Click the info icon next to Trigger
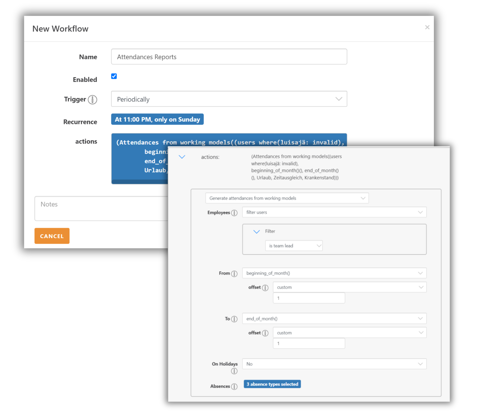The image size is (504, 420). [x=92, y=99]
